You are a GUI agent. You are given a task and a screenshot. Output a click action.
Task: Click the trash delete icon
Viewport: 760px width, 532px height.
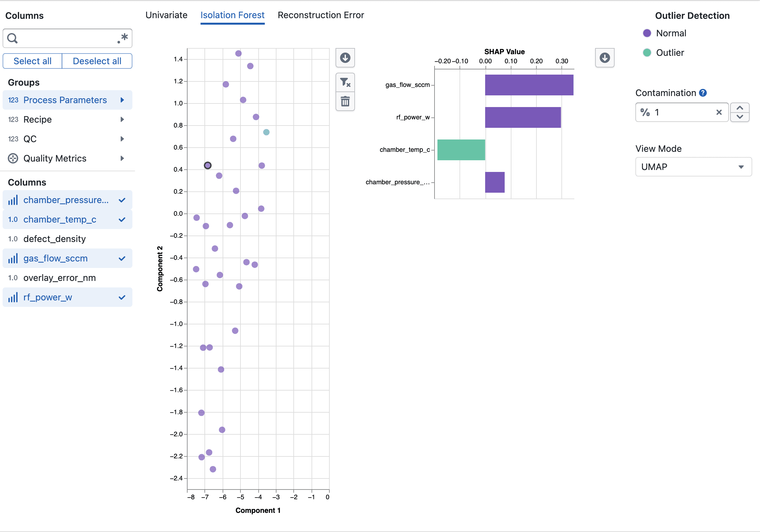click(345, 101)
